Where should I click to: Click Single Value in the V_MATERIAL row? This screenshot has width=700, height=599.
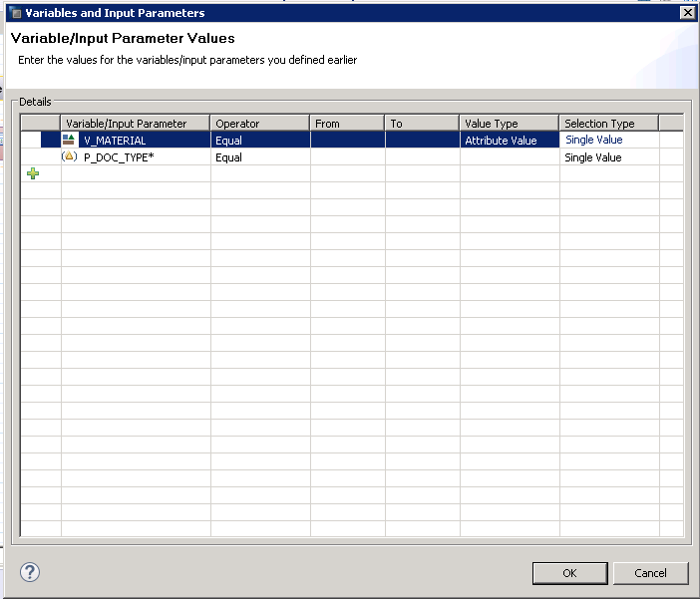click(593, 140)
